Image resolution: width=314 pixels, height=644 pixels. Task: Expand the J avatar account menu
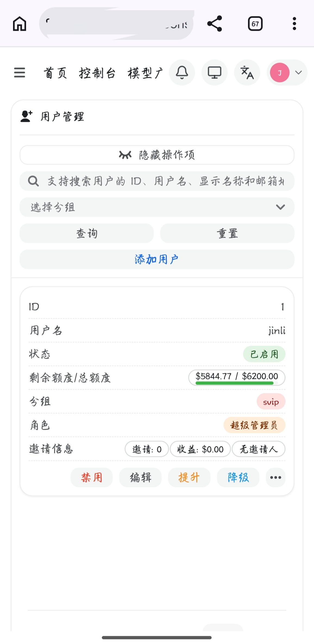coord(287,73)
